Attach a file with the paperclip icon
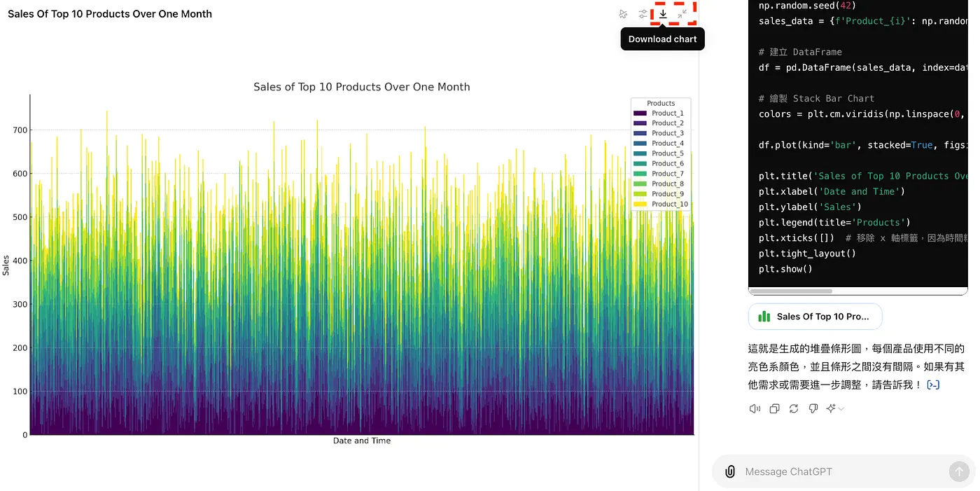 click(730, 471)
